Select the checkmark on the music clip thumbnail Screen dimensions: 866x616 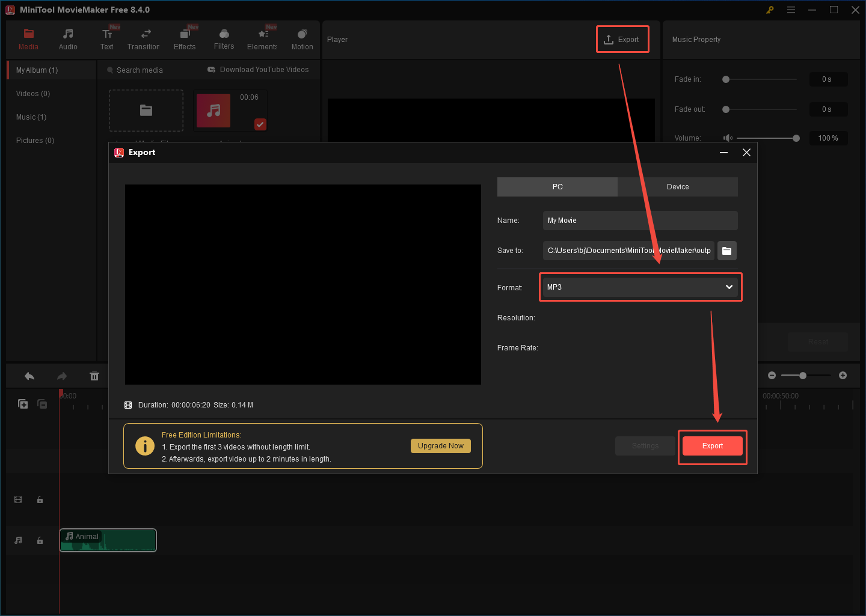(x=260, y=124)
